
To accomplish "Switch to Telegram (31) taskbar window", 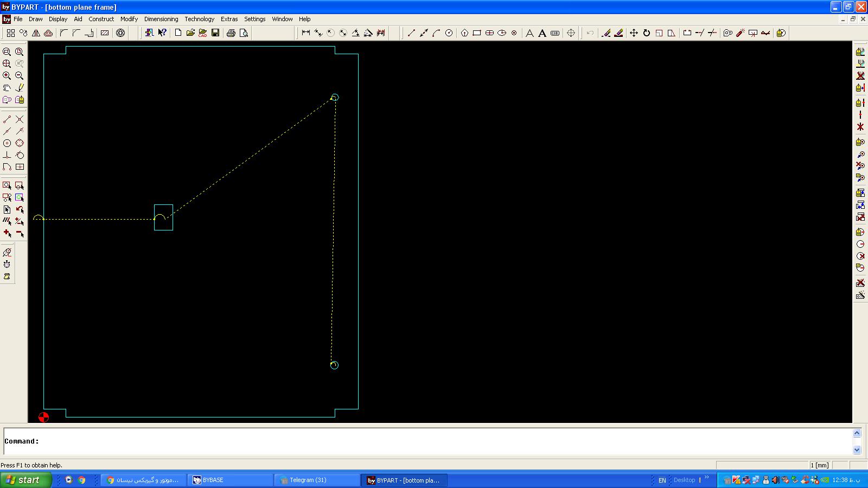I will [317, 480].
